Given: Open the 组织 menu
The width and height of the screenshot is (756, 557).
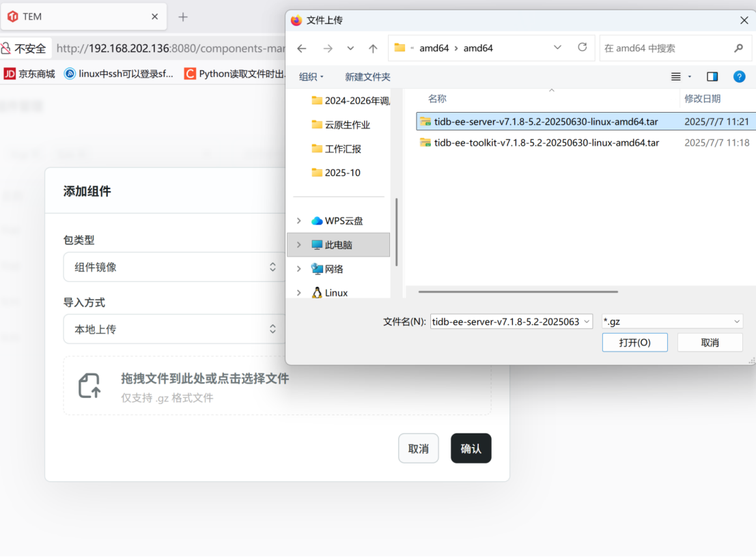Looking at the screenshot, I should coord(311,77).
